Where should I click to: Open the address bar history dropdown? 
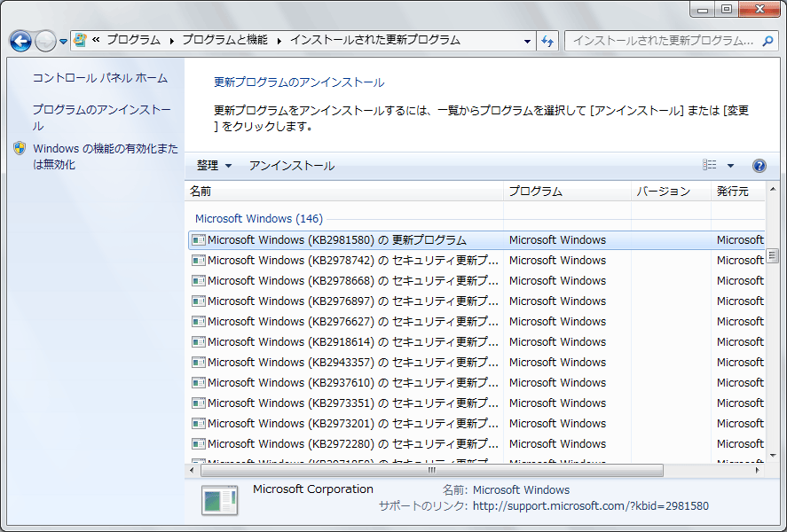[x=527, y=41]
